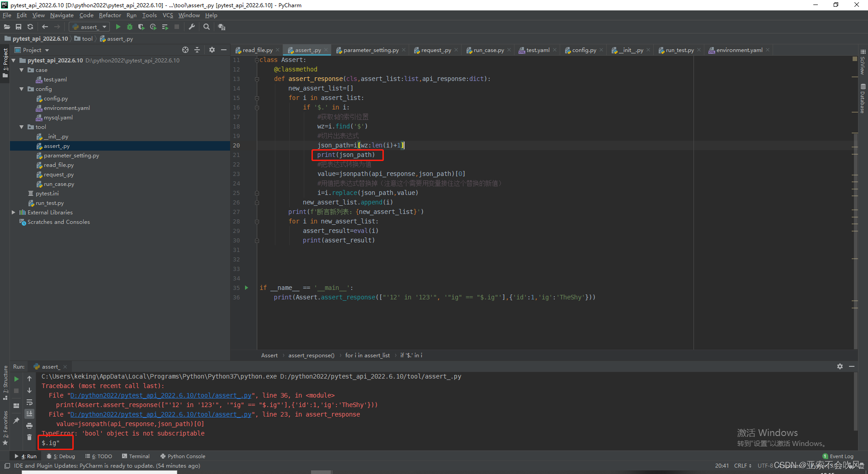Expand External Libraries node
The height and width of the screenshot is (474, 868).
pyautogui.click(x=13, y=213)
